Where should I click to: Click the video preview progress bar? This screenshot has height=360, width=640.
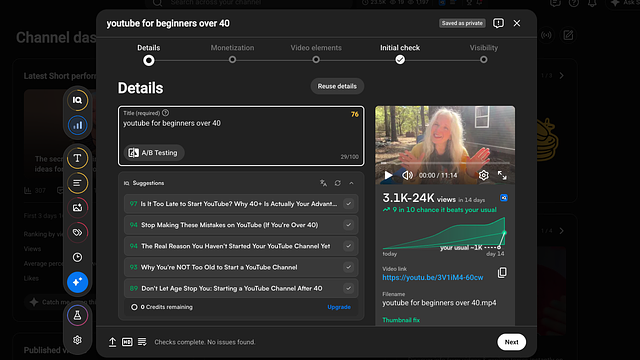(445, 163)
